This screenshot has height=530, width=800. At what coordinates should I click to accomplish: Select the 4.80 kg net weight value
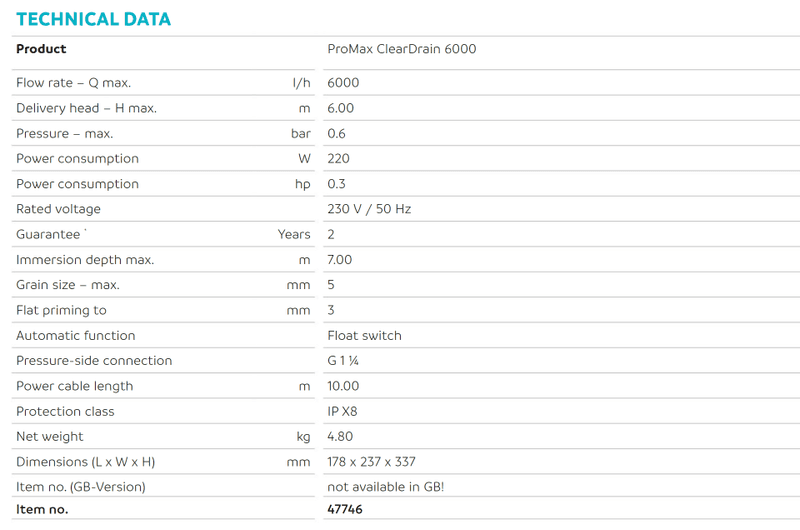point(340,437)
